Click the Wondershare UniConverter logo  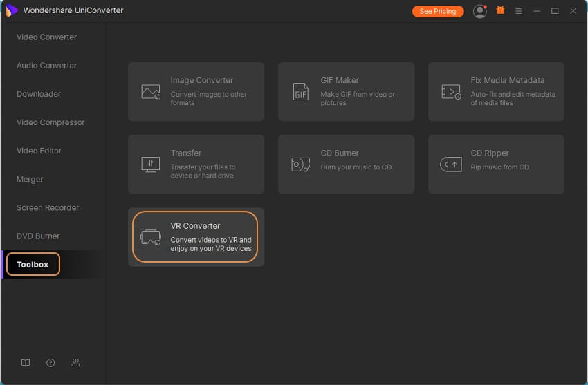11,10
